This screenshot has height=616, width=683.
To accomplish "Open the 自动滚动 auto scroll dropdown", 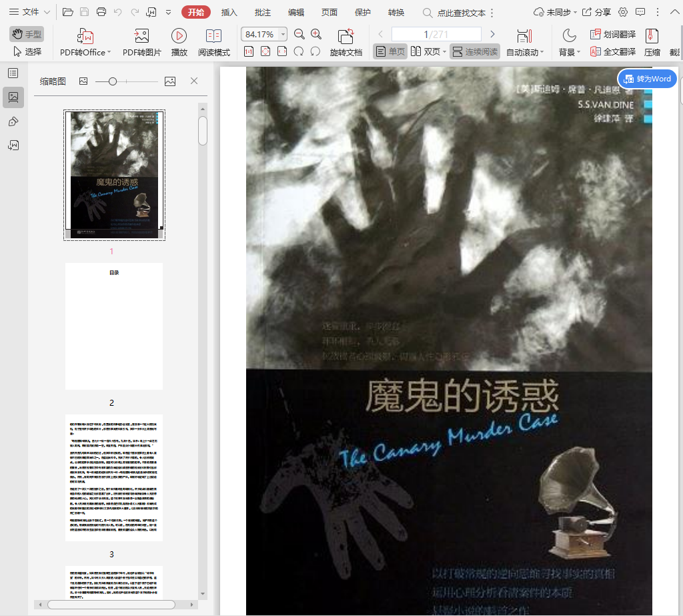I will (x=525, y=42).
